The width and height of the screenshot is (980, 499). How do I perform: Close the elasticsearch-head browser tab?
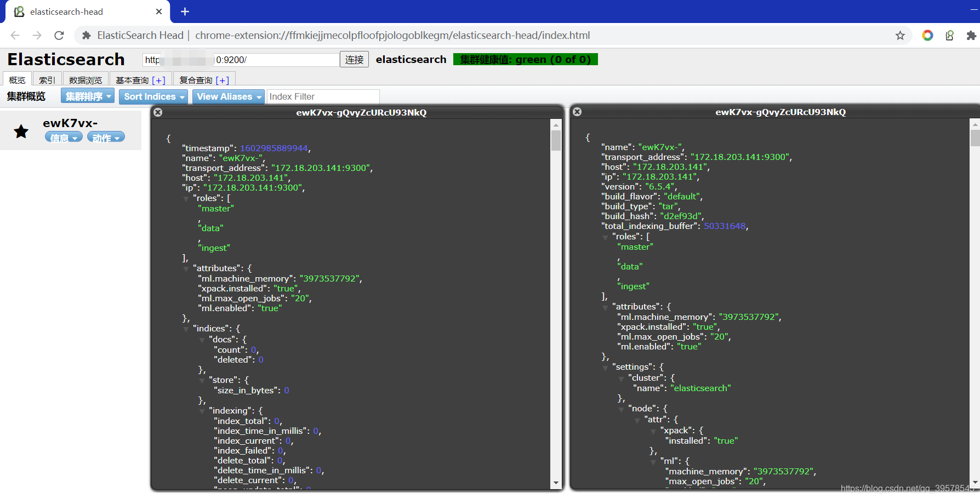click(x=159, y=12)
